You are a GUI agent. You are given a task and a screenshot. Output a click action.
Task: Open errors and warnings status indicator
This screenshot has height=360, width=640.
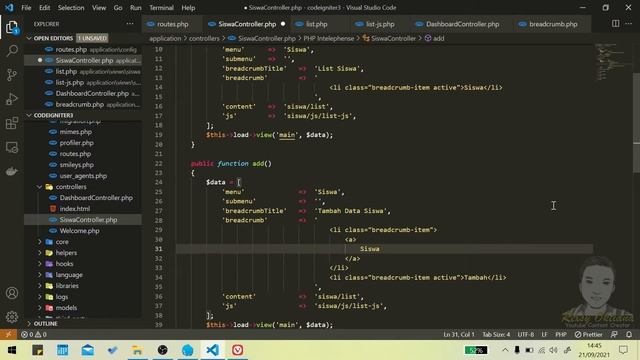[34, 334]
